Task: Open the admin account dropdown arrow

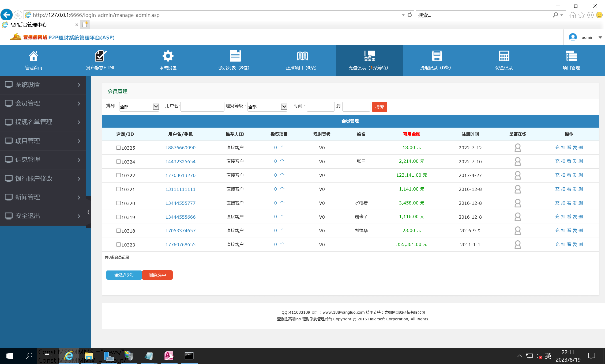Action: coord(600,37)
